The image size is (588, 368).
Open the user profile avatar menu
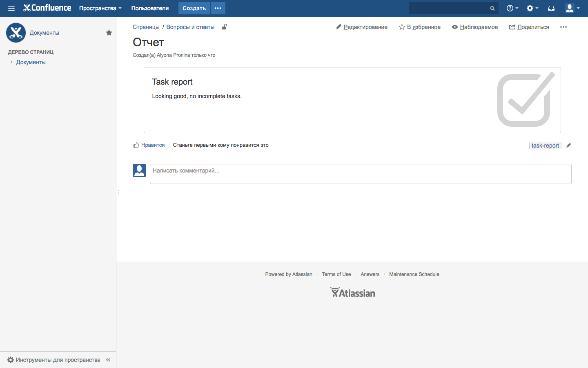pos(572,8)
